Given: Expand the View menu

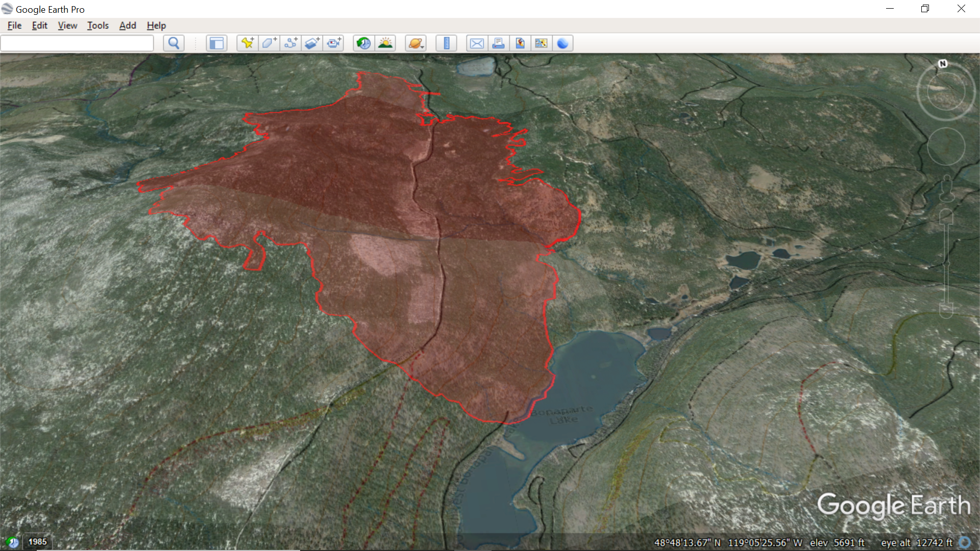Looking at the screenshot, I should click(x=67, y=26).
